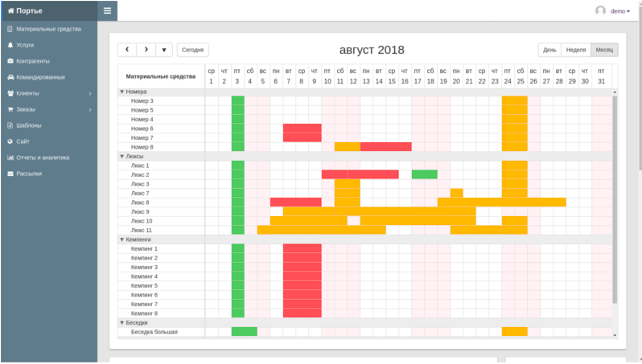Click the red booking in Люкс 8
642x364 pixels.
click(x=295, y=202)
